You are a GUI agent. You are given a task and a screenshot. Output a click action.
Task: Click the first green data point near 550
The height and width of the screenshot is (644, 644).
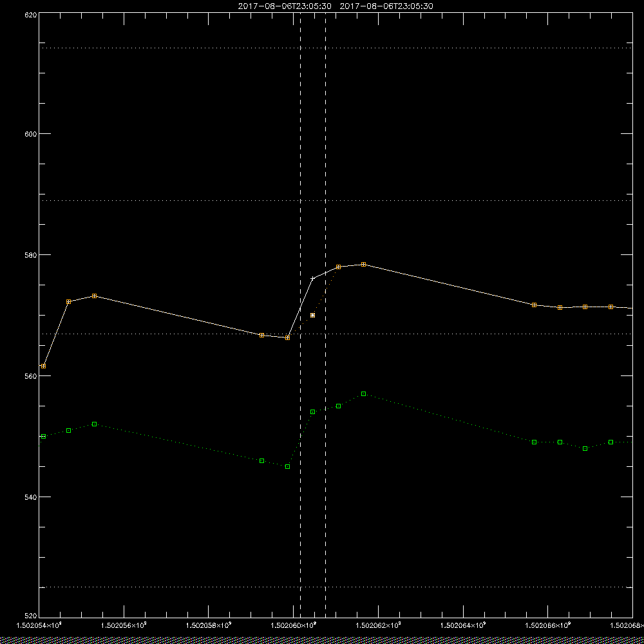click(x=44, y=436)
